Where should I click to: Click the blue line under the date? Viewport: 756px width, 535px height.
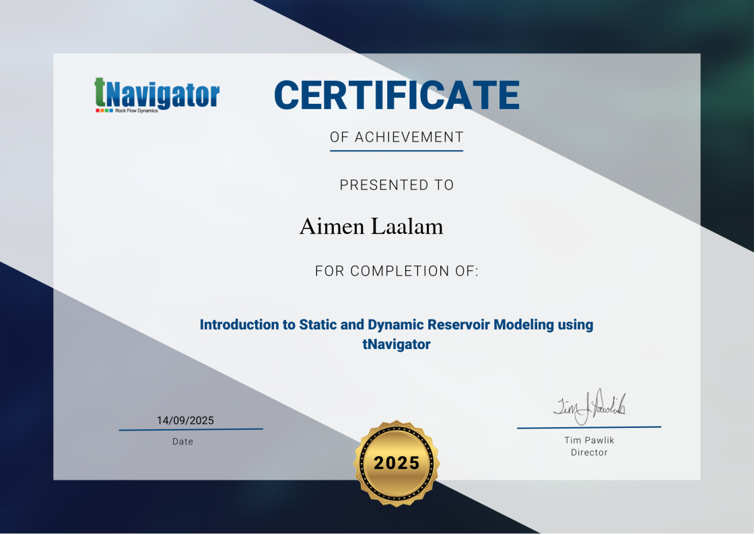[x=191, y=429]
